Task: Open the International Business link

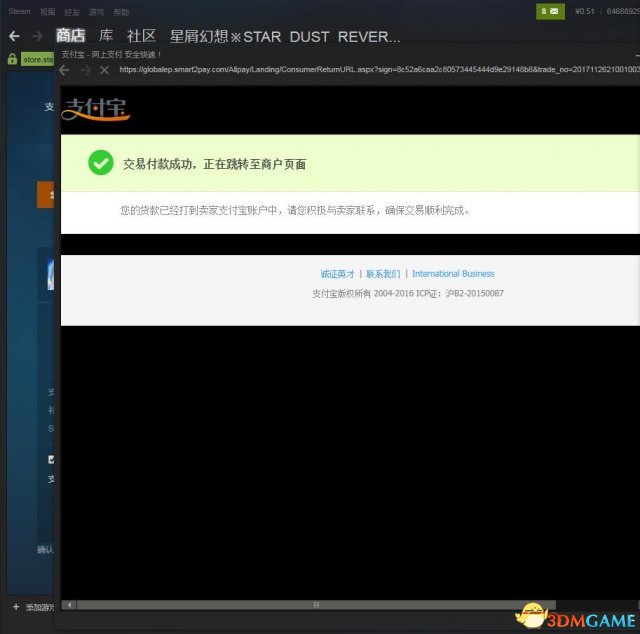Action: [453, 274]
